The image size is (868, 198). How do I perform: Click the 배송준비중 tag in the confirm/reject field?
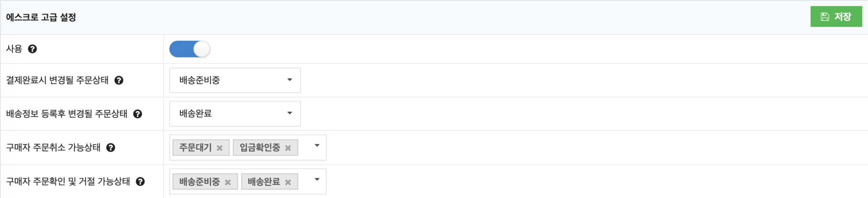click(x=199, y=182)
